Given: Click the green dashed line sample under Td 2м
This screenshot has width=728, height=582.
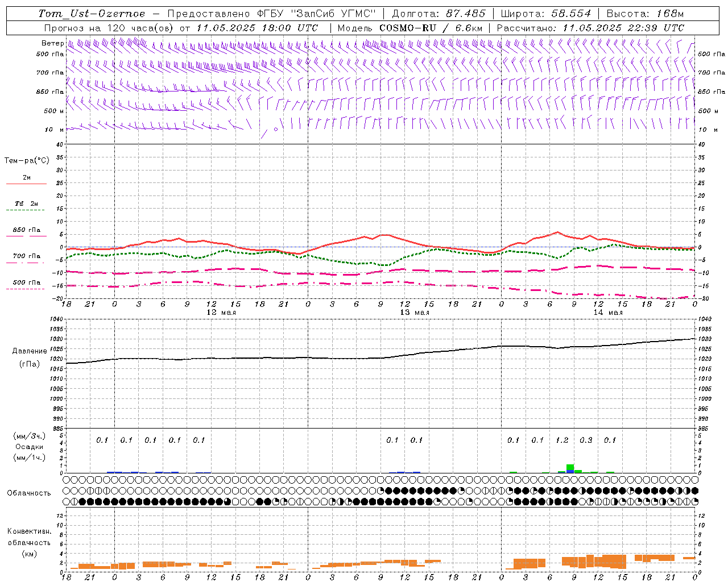Looking at the screenshot, I should click(25, 210).
